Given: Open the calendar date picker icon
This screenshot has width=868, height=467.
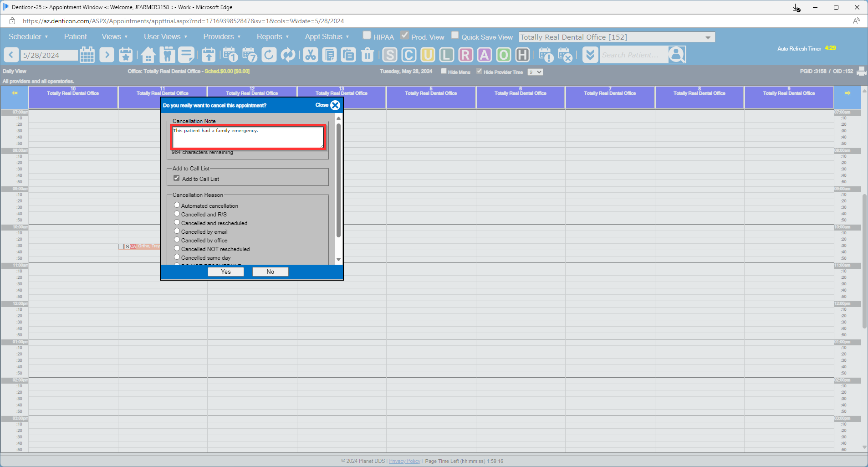Looking at the screenshot, I should 87,55.
